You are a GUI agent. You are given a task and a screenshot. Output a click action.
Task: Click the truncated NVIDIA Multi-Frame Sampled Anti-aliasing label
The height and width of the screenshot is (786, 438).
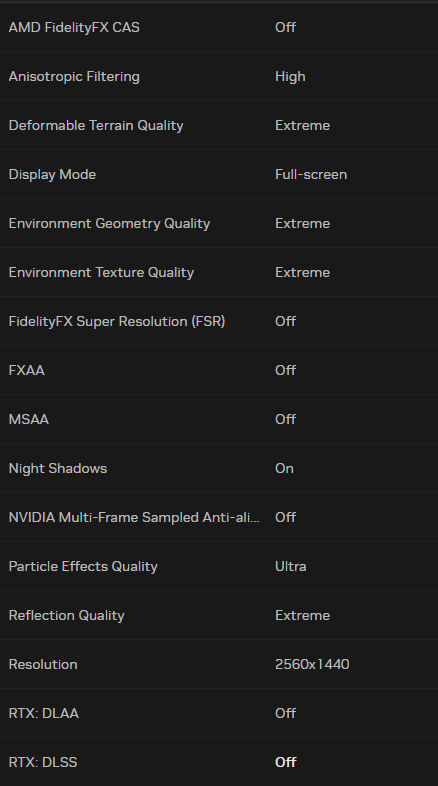point(134,517)
